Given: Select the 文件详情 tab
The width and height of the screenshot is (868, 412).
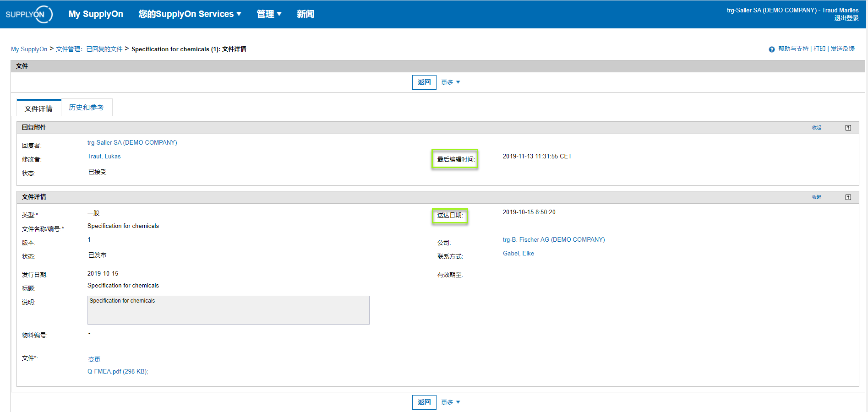Looking at the screenshot, I should pyautogui.click(x=39, y=108).
